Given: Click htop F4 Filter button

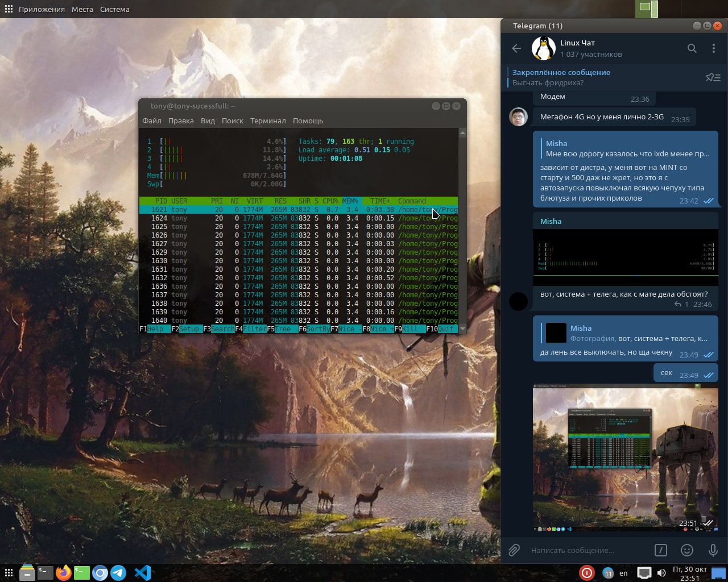Looking at the screenshot, I should click(x=251, y=329).
